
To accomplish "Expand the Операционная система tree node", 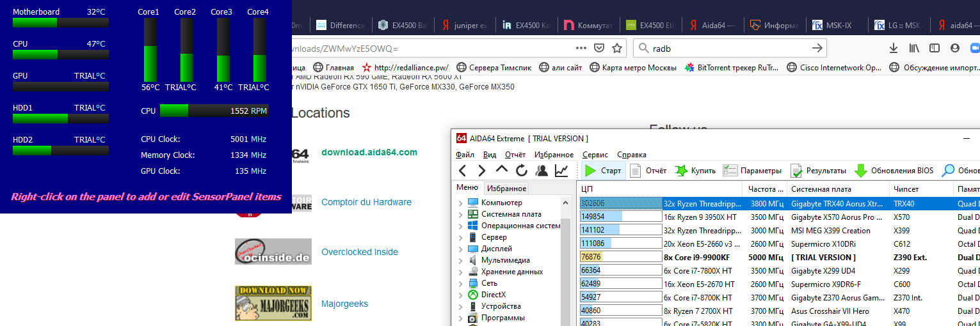I will pyautogui.click(x=461, y=226).
